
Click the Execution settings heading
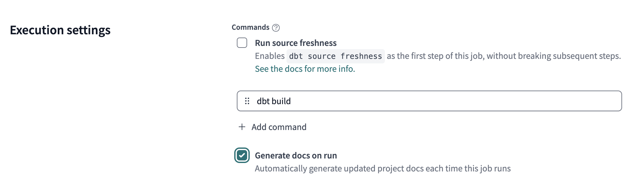coord(60,30)
